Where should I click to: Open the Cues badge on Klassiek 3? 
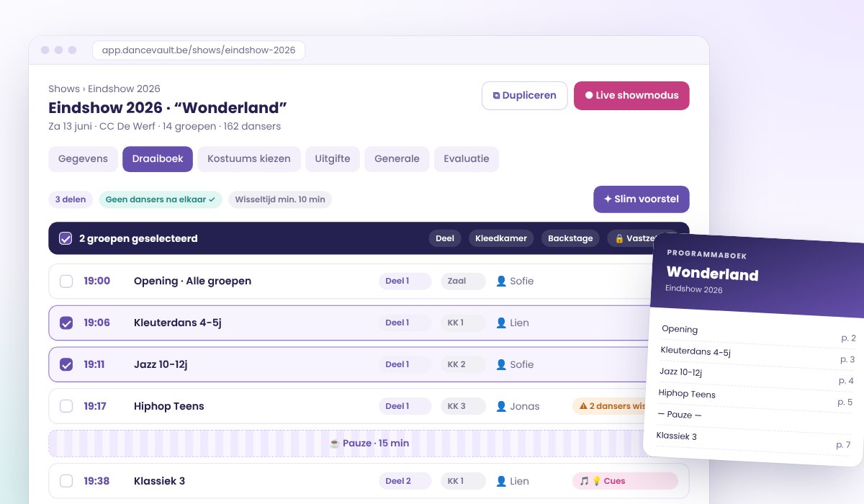coord(625,482)
